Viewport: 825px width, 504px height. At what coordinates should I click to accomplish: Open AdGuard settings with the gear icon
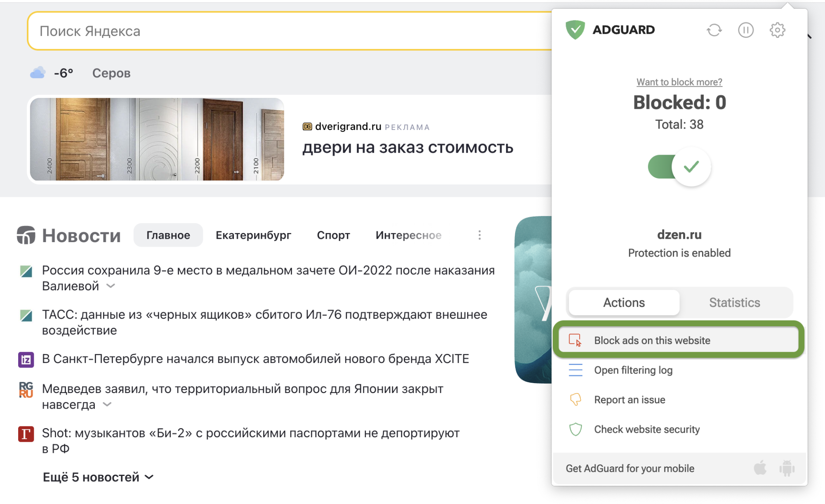(777, 30)
